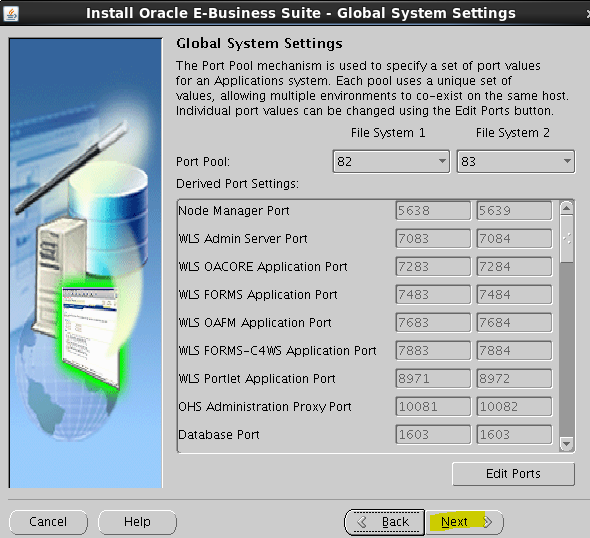Open File System 2 Port Pool dropdown
This screenshot has height=538, width=590.
click(515, 162)
